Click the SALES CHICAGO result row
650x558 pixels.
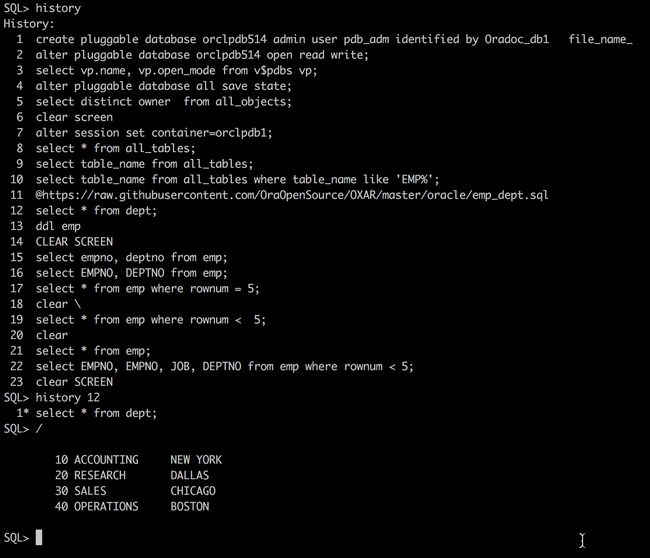[x=135, y=491]
